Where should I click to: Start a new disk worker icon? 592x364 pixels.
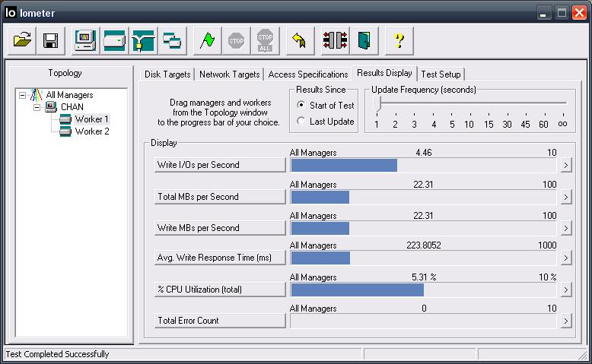114,40
